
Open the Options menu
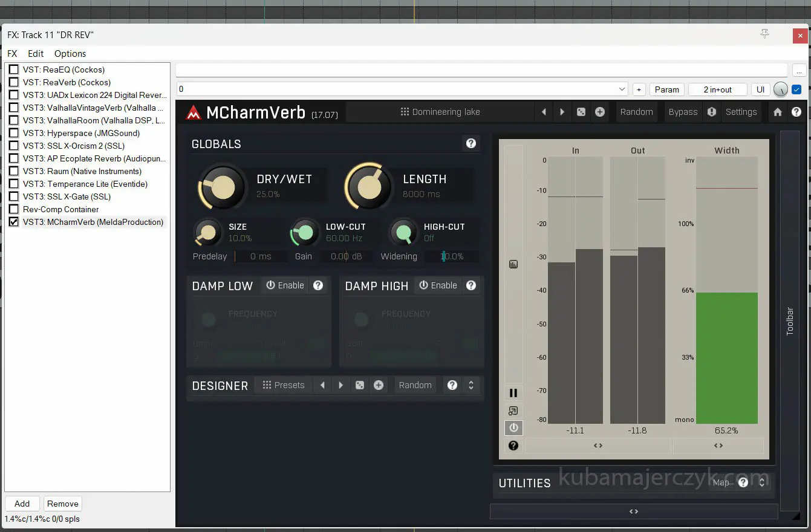coord(70,54)
